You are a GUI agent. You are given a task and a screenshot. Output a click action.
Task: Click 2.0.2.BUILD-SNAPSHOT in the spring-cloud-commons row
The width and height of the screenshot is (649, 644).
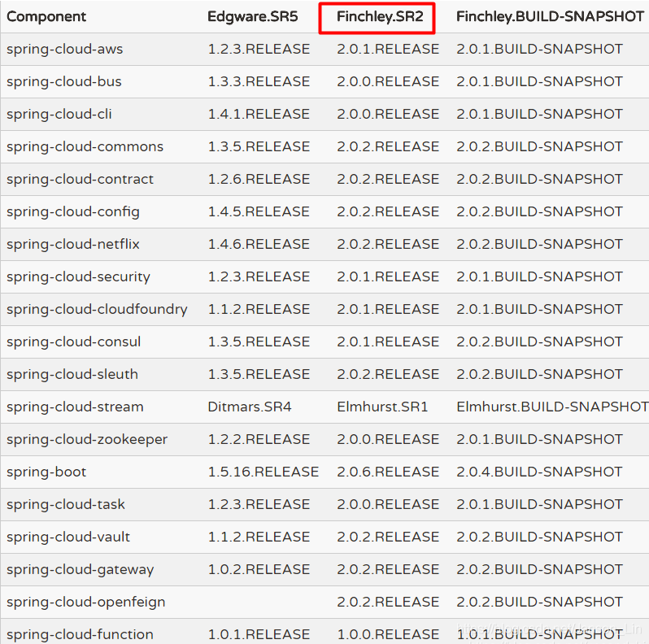point(539,146)
